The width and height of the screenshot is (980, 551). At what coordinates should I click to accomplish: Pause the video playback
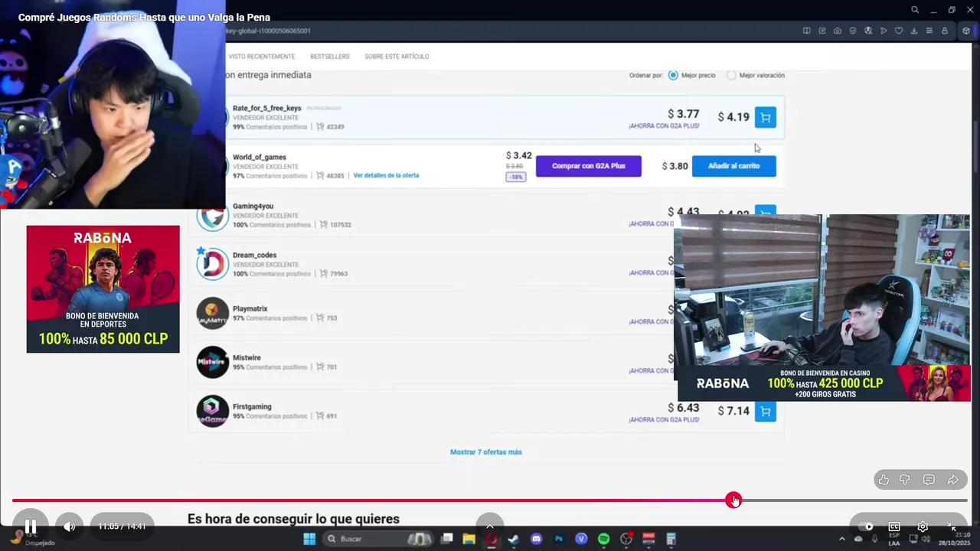[x=30, y=527]
